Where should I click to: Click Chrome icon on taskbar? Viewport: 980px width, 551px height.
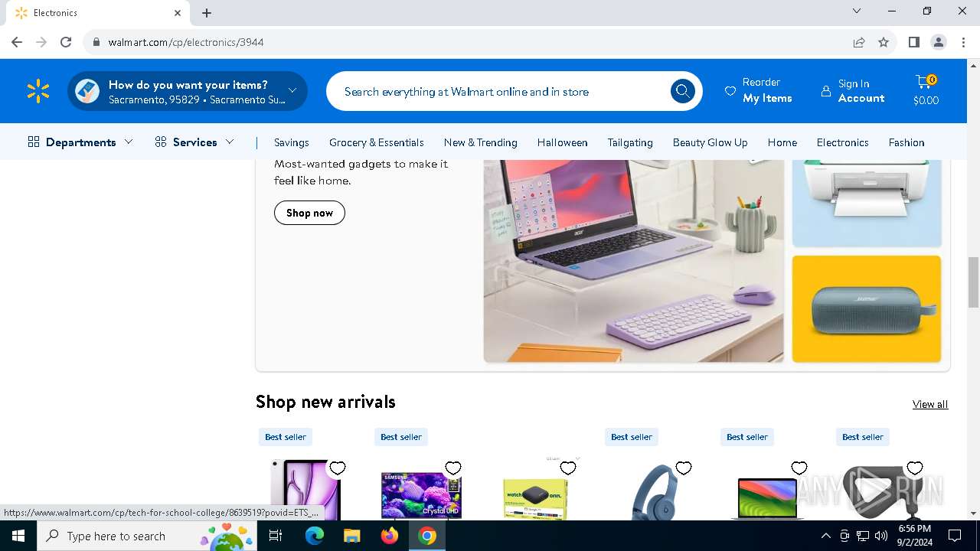tap(427, 536)
